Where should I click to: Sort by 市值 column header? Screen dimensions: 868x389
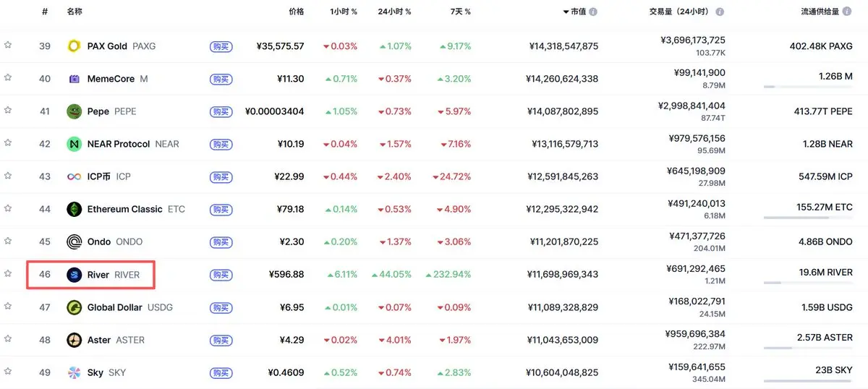point(578,12)
